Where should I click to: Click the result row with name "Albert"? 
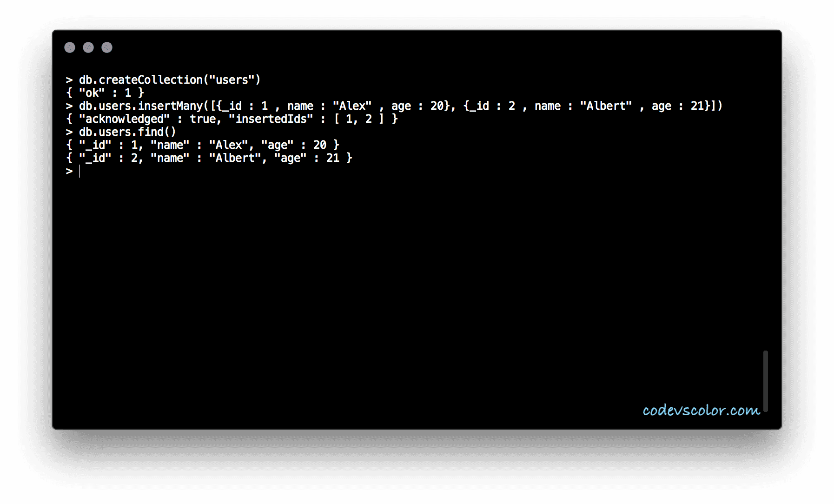click(x=209, y=158)
